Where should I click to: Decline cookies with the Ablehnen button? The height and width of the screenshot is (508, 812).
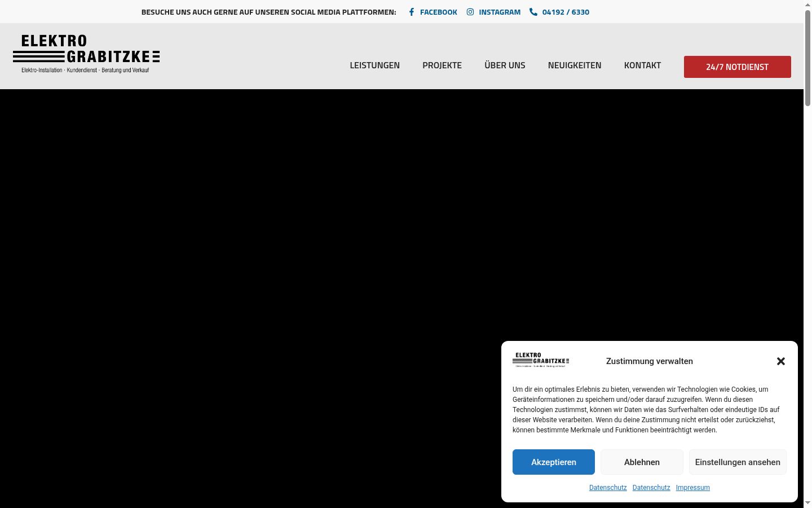click(x=642, y=462)
